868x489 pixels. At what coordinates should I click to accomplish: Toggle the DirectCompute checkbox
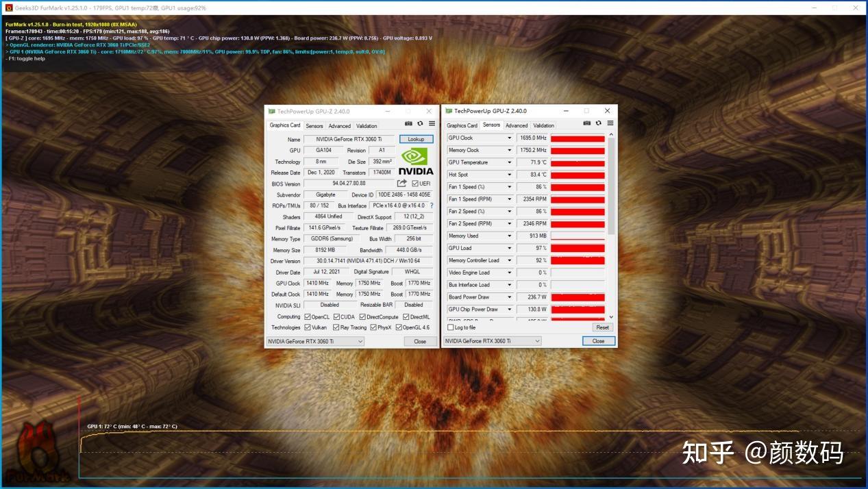click(x=362, y=316)
